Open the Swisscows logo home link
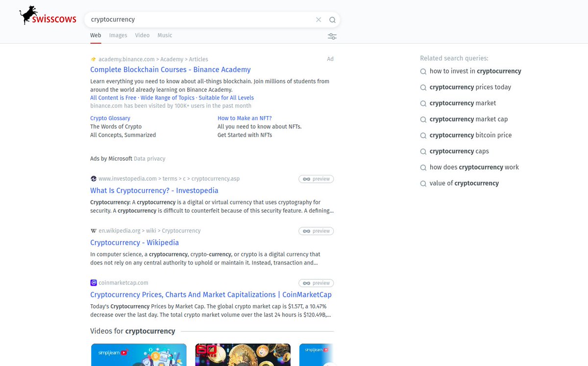Viewport: 588px width, 366px height. coord(48,16)
